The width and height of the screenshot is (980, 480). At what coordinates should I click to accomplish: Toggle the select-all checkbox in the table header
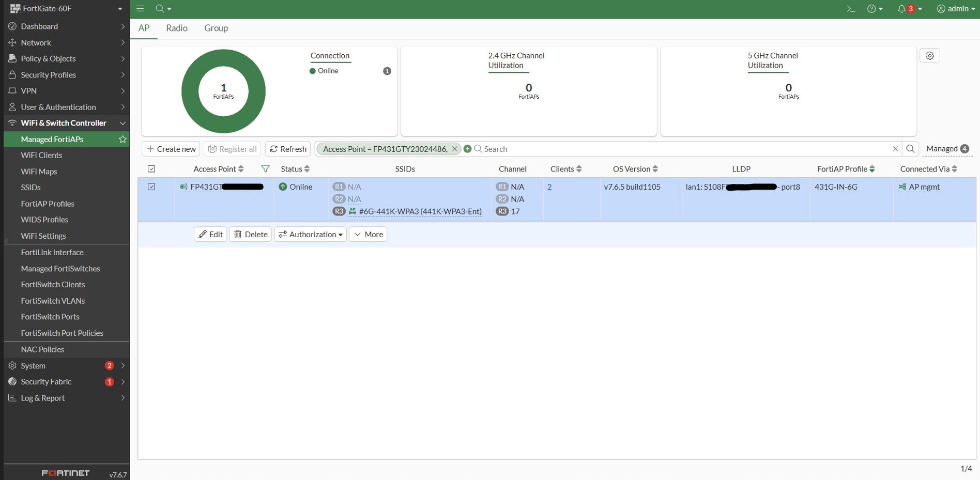[x=151, y=169]
